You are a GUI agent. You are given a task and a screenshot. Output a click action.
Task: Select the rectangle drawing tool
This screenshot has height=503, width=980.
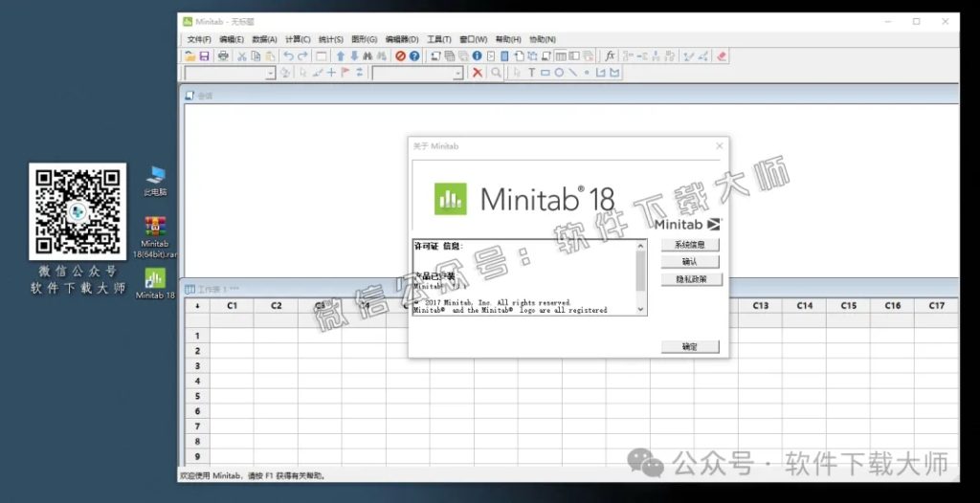click(545, 73)
